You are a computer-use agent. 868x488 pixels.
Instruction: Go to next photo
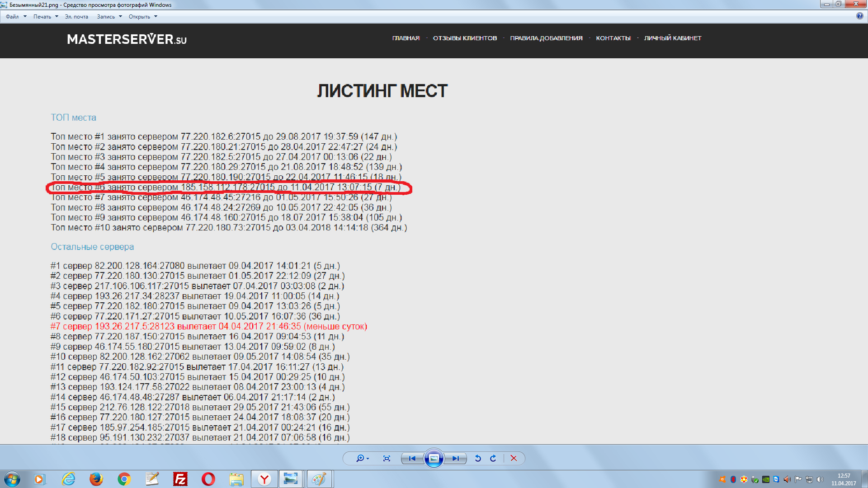tap(456, 458)
